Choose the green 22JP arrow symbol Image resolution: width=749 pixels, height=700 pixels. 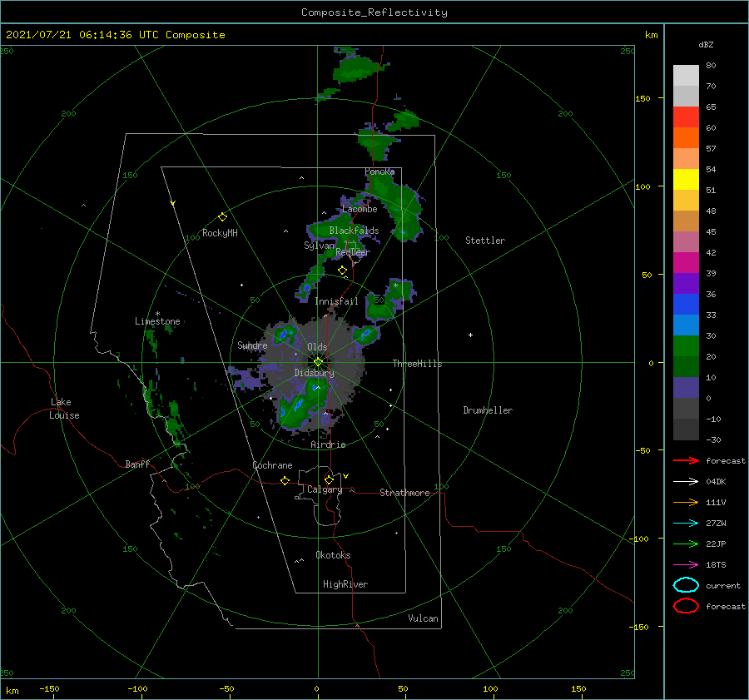click(686, 544)
